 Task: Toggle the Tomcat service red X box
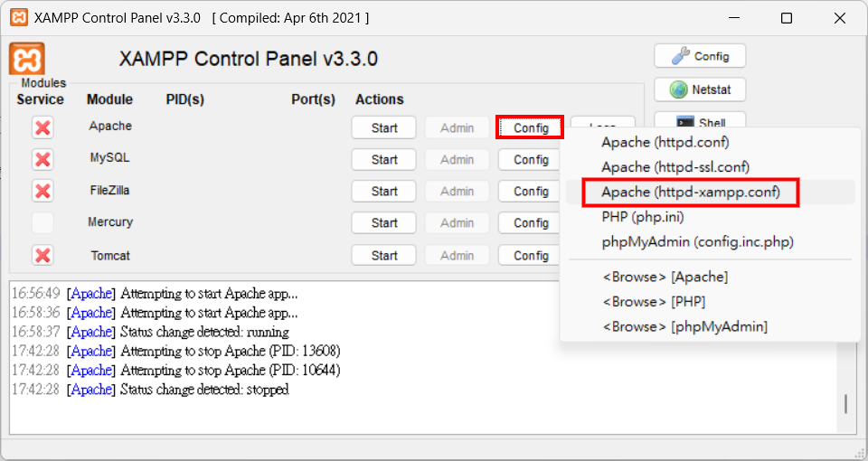pos(42,255)
